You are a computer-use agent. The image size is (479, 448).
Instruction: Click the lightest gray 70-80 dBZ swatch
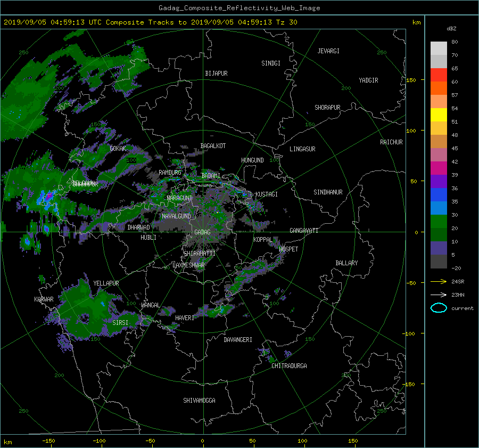(439, 48)
